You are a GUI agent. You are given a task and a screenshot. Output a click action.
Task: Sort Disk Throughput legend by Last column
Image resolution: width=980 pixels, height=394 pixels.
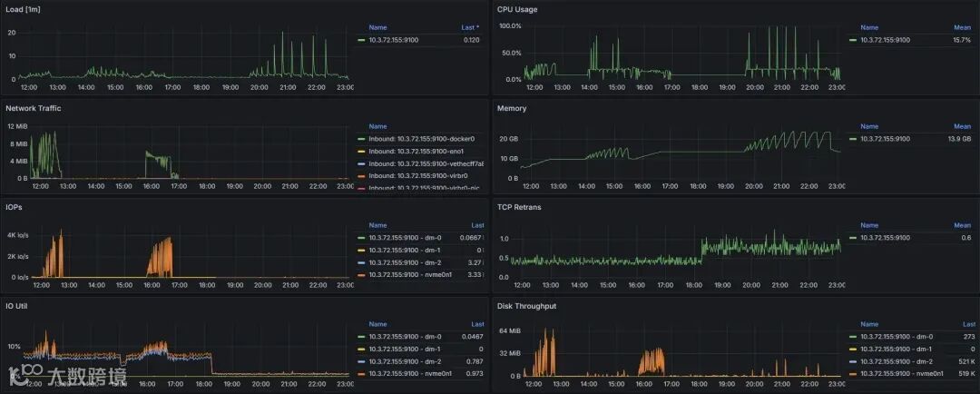[969, 324]
